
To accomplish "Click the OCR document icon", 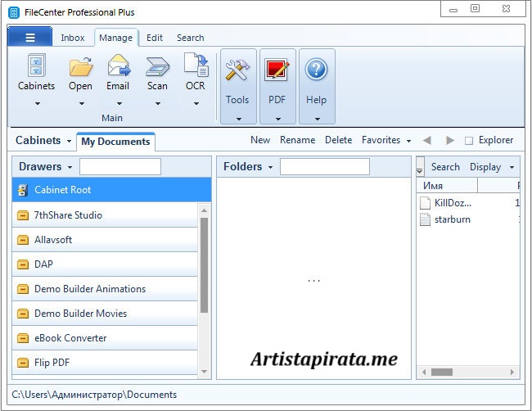I will pyautogui.click(x=196, y=65).
